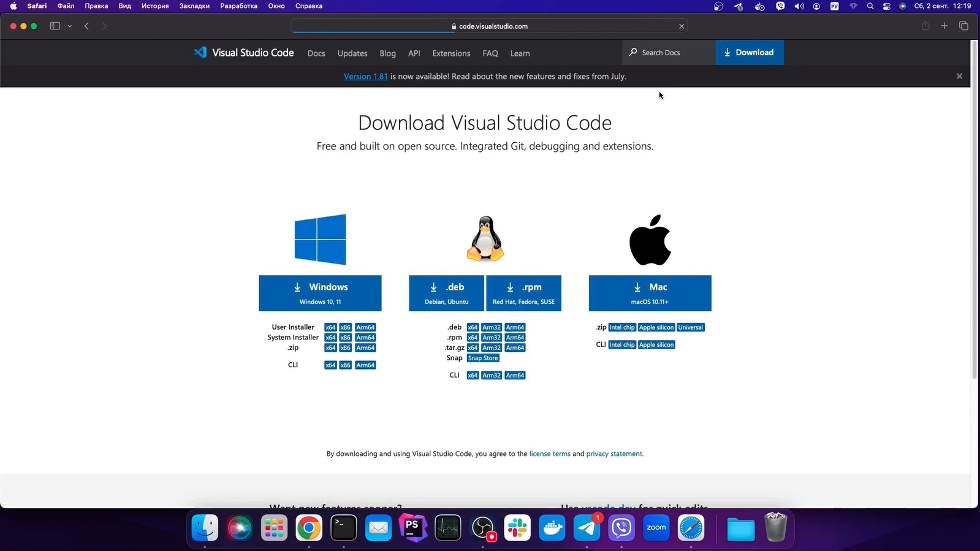Open Viber from the Dock
The image size is (980, 551).
621,528
